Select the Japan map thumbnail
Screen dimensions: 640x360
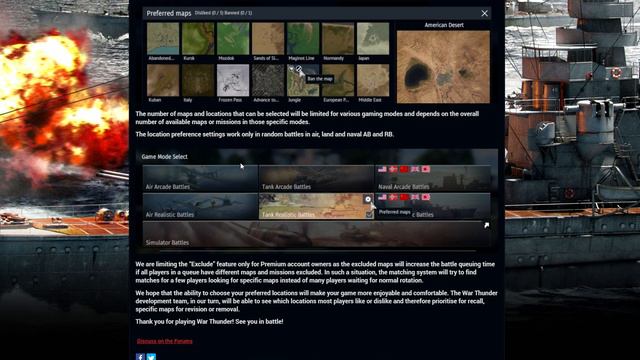pos(373,39)
